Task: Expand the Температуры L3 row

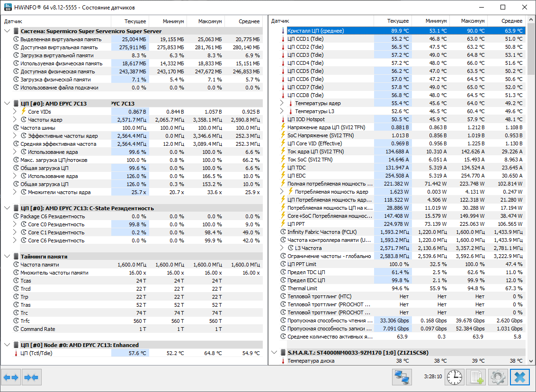Action: 282,111
